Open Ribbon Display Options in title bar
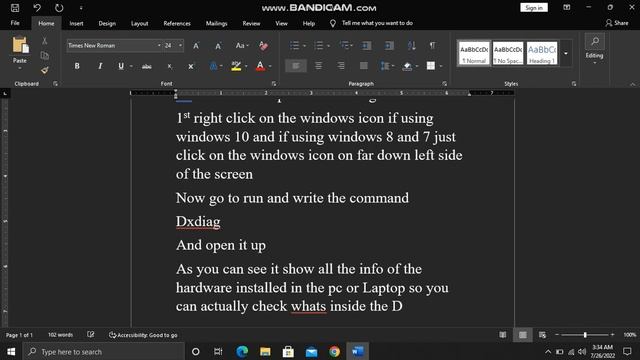Screen dimensions: 640x360 tap(567, 7)
